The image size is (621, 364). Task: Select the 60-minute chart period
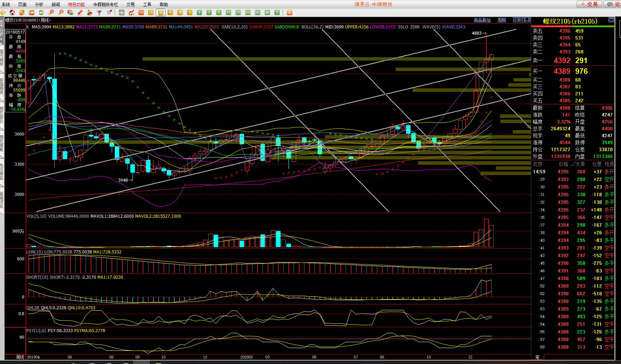(x=248, y=12)
